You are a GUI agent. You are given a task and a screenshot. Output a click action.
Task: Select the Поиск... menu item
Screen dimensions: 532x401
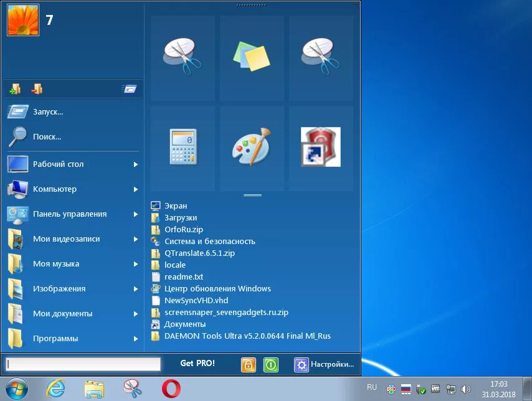(73, 137)
